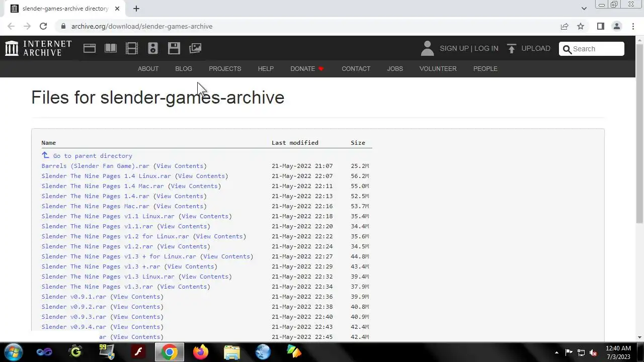Open the browser side panel icon
This screenshot has width=644, height=362.
(600, 26)
